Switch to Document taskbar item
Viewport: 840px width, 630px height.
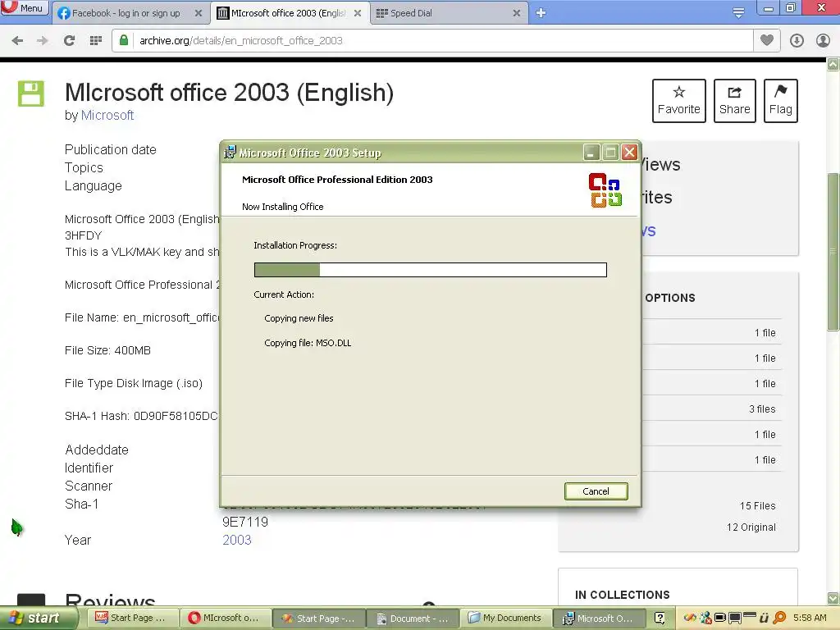pyautogui.click(x=413, y=619)
